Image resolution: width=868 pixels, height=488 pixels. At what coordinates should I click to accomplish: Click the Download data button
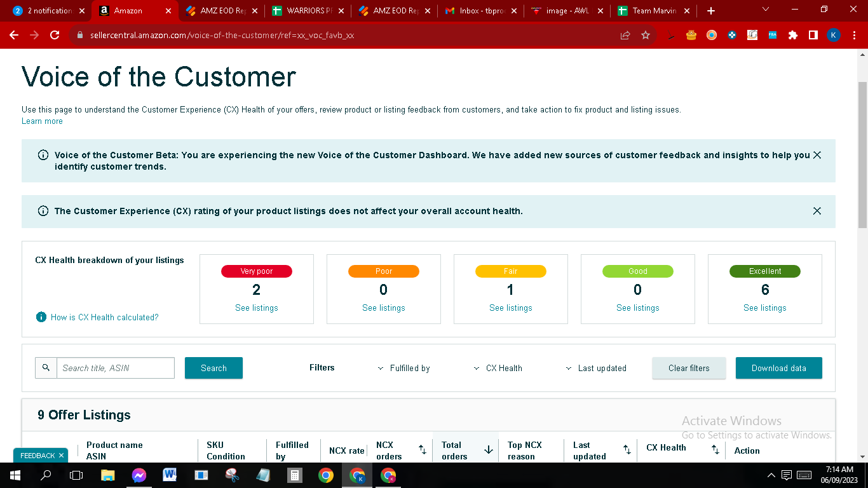tap(779, 368)
